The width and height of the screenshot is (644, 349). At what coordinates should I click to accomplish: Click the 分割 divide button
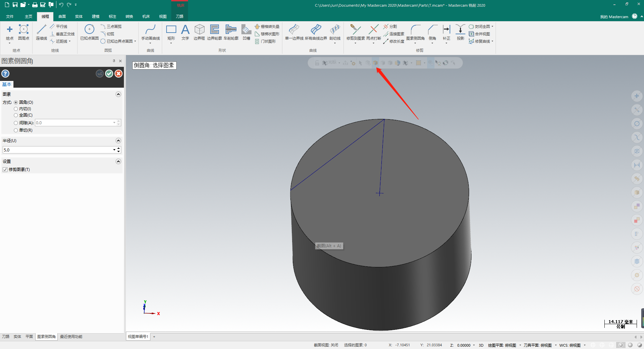pos(390,27)
